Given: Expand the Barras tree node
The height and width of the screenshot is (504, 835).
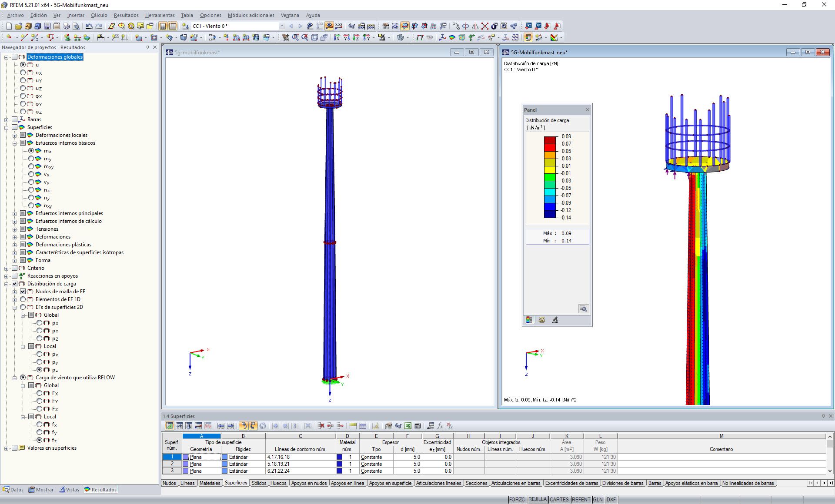Looking at the screenshot, I should coord(6,119).
